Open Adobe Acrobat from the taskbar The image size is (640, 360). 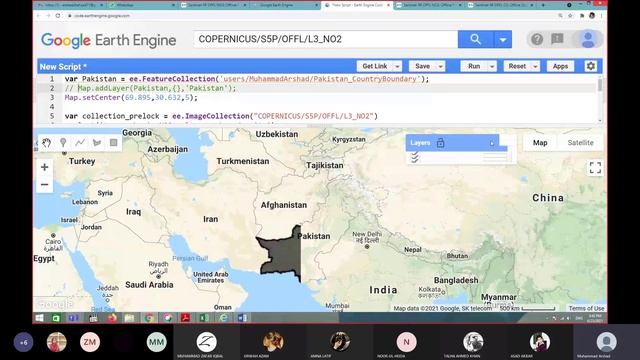186,318
